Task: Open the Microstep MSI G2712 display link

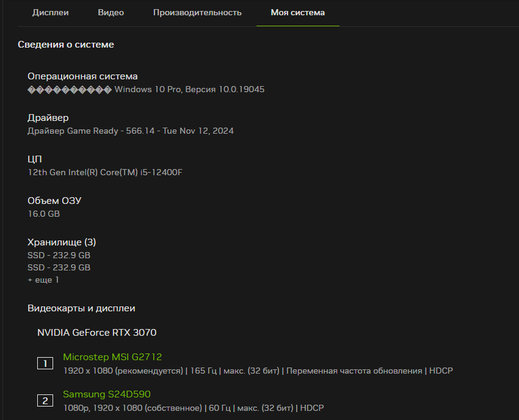Action: pos(112,357)
